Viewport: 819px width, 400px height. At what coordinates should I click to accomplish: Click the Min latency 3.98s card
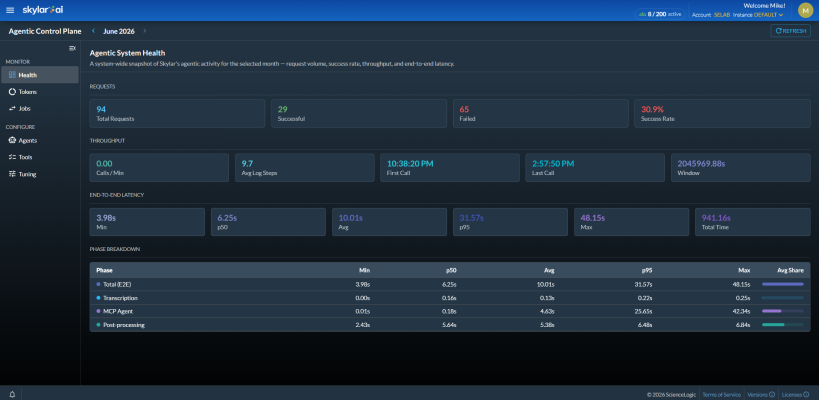click(x=147, y=222)
